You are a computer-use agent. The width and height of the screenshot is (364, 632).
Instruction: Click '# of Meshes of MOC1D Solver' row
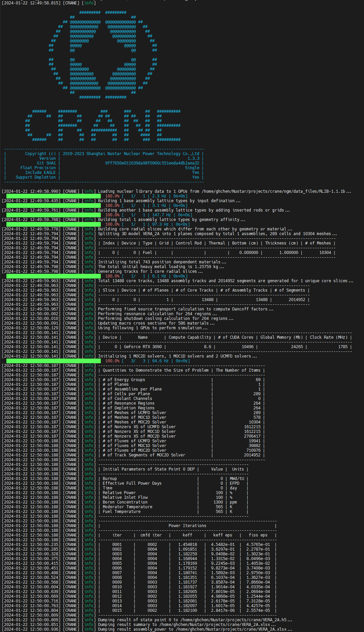click(x=182, y=417)
